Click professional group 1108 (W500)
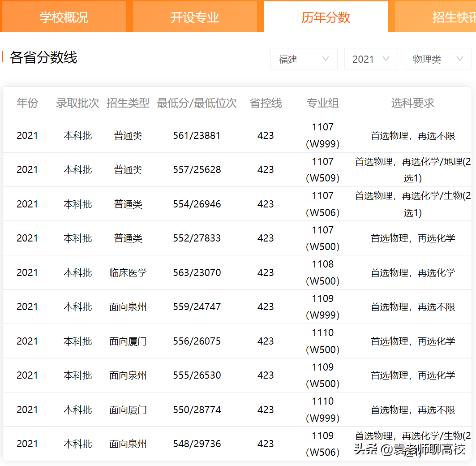 pyautogui.click(x=322, y=272)
